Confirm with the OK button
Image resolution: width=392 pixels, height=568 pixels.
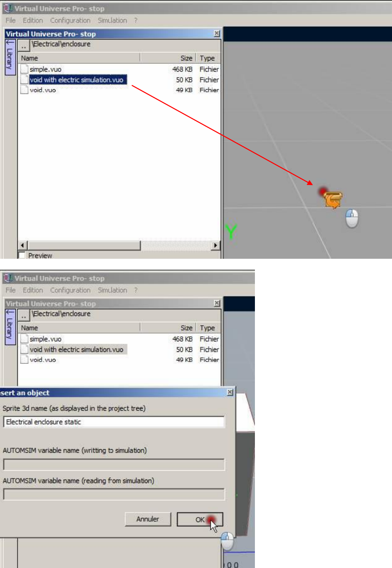click(x=200, y=519)
